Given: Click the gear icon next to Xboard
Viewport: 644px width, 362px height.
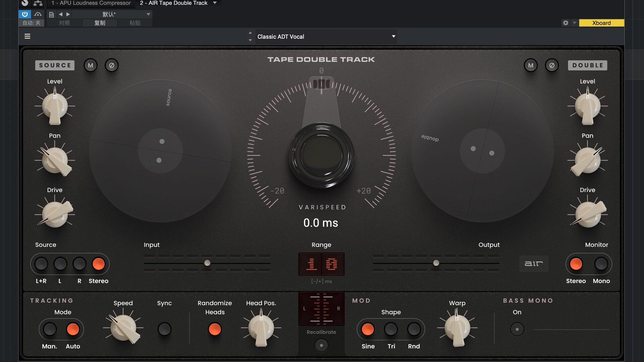Looking at the screenshot, I should (566, 23).
